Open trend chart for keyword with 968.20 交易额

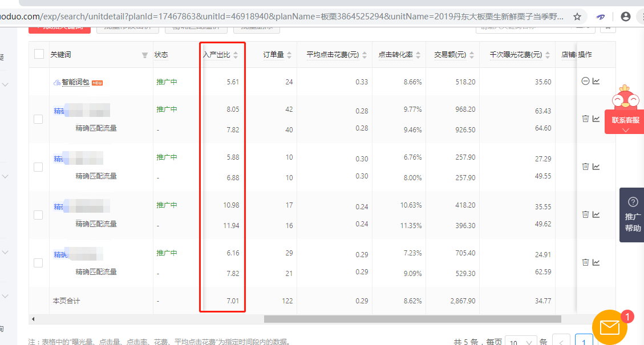596,119
